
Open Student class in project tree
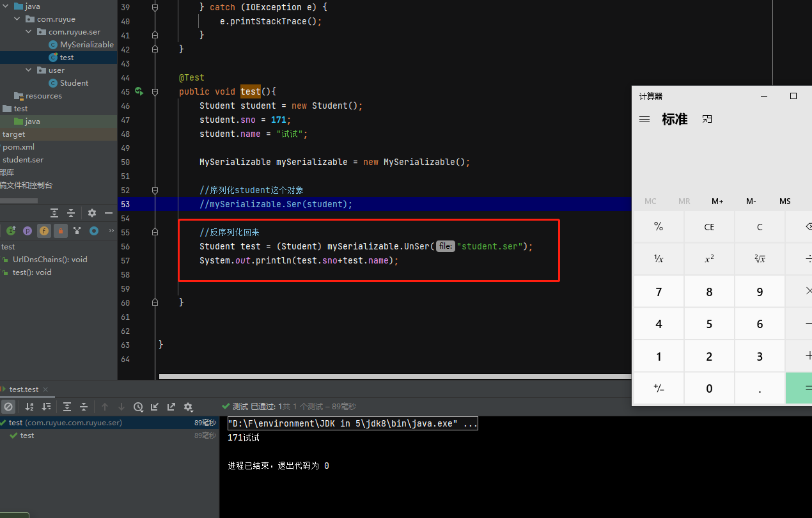[x=74, y=82]
